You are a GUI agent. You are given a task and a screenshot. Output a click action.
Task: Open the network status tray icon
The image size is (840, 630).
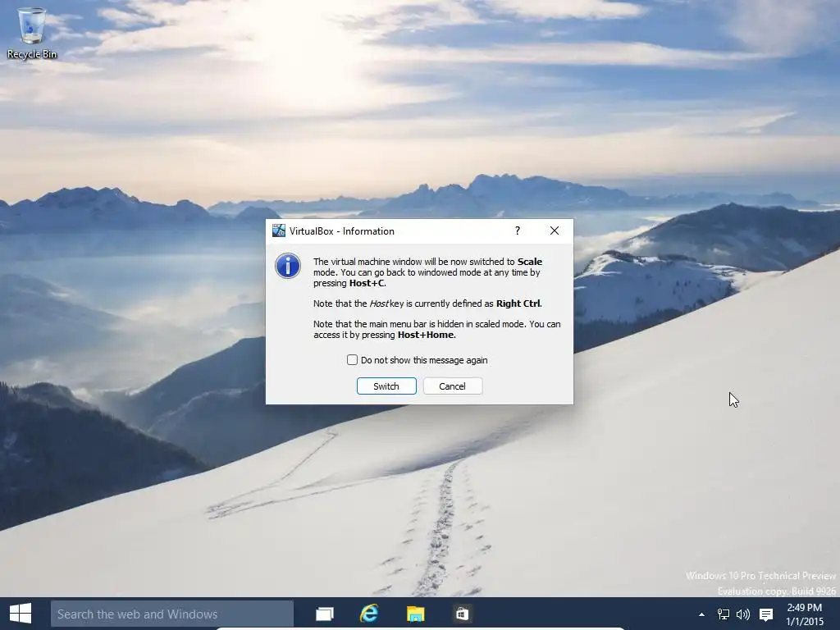pyautogui.click(x=724, y=614)
